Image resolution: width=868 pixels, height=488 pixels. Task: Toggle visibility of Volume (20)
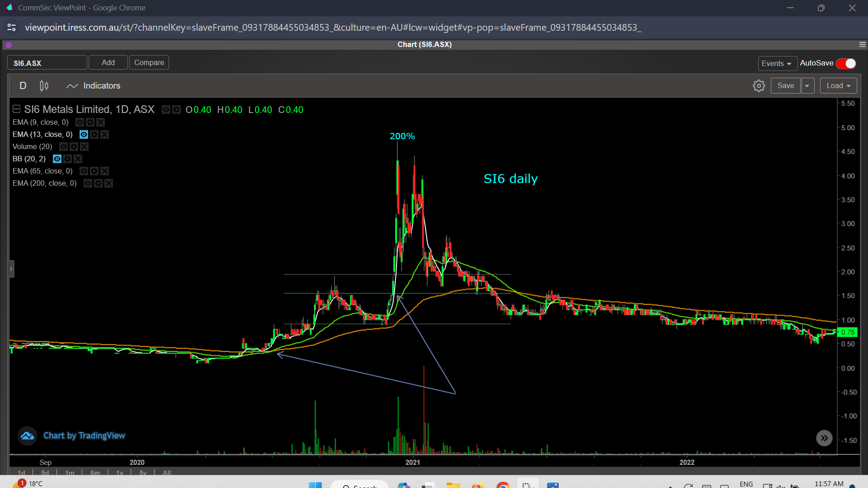(63, 147)
